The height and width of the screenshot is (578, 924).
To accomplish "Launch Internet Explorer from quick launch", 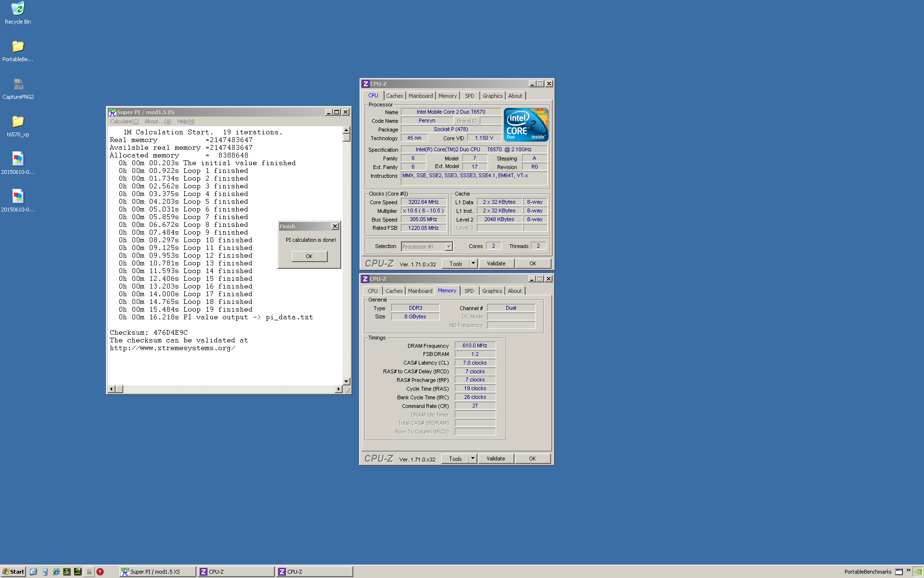I will tap(56, 572).
